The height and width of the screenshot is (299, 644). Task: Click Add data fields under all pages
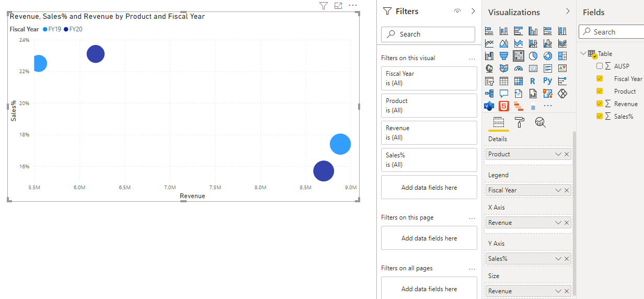(x=429, y=289)
